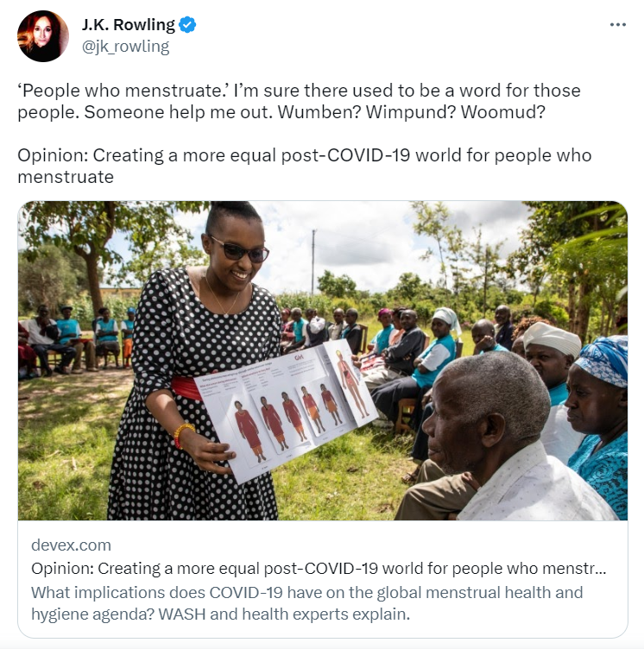Click the blue verified badge icon
Screen dimensions: 644x649
(187, 25)
